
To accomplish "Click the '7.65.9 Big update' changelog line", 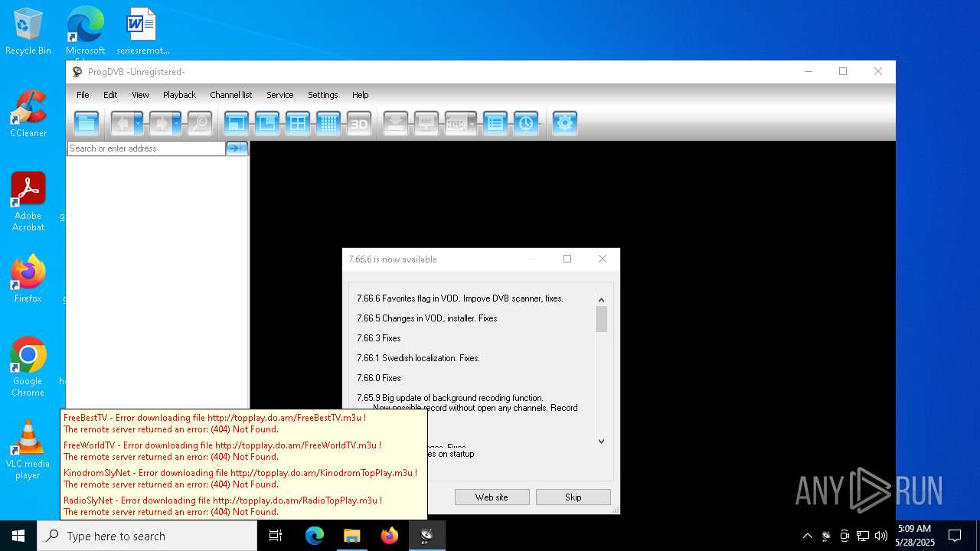I will tap(449, 398).
